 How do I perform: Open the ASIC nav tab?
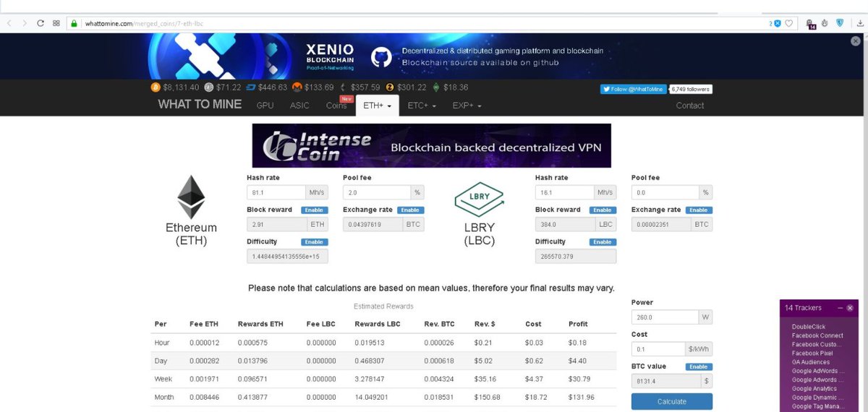[x=299, y=106]
